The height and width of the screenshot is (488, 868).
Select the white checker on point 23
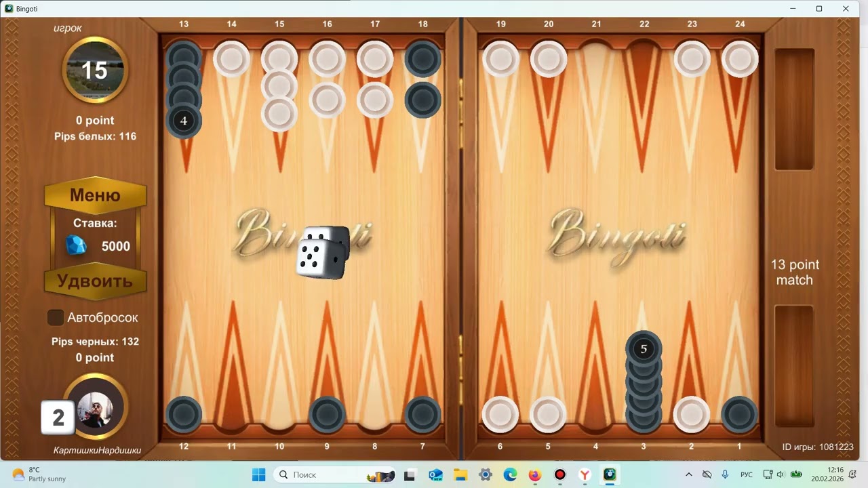point(692,59)
